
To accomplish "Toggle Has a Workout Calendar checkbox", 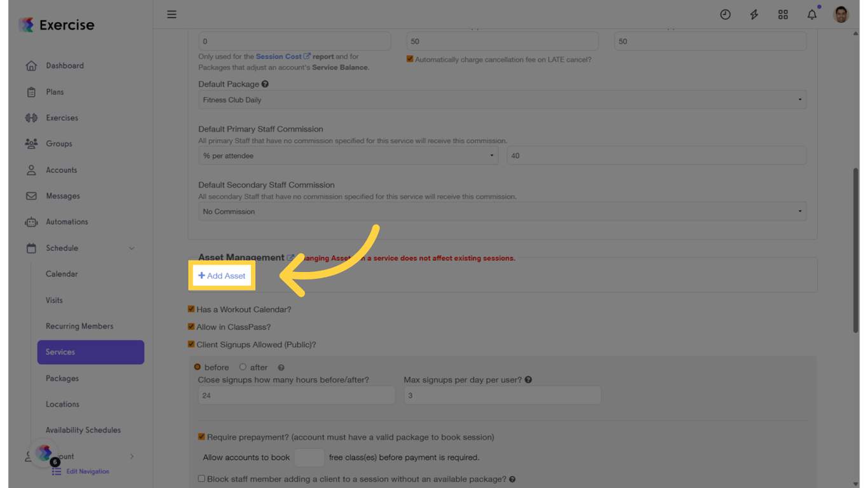I will click(x=191, y=309).
